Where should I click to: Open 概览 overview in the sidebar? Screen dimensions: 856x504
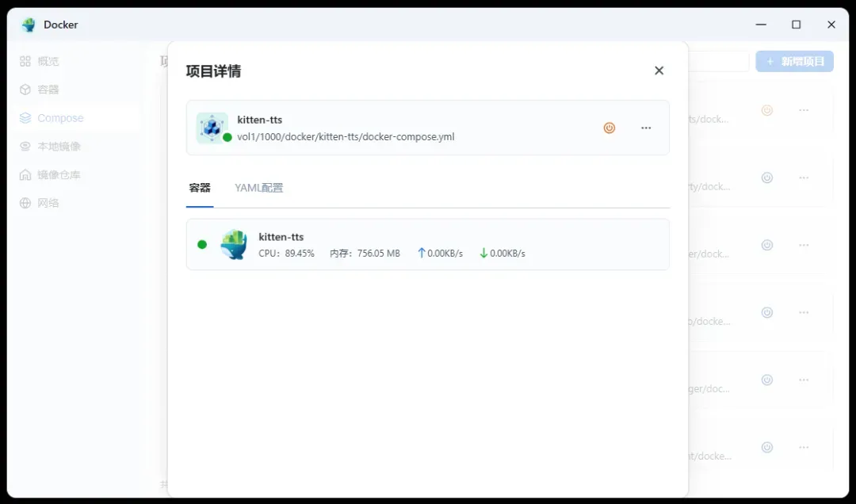[x=48, y=61]
